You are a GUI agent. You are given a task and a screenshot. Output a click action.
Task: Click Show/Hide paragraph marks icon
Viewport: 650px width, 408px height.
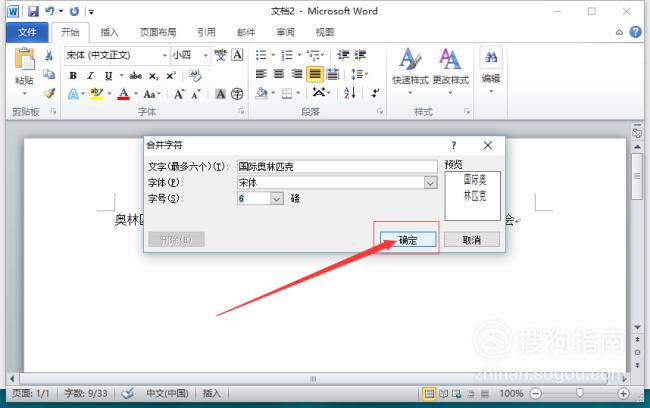coord(375,93)
